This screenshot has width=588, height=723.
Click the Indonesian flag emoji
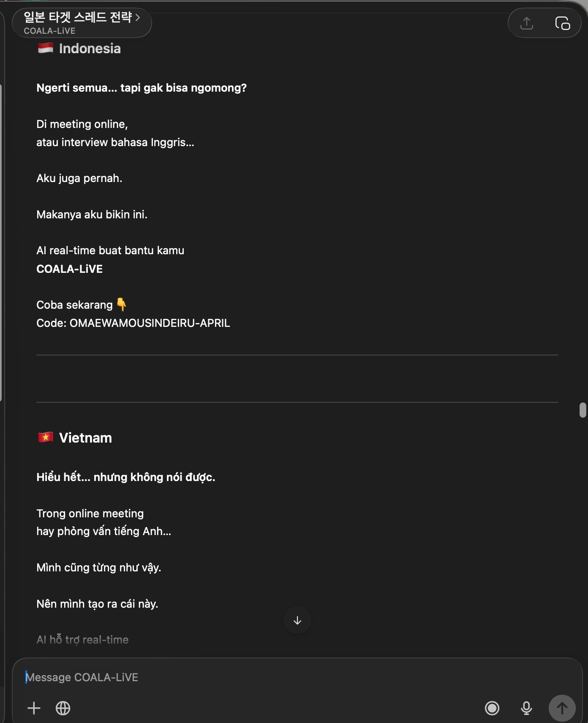pyautogui.click(x=46, y=48)
